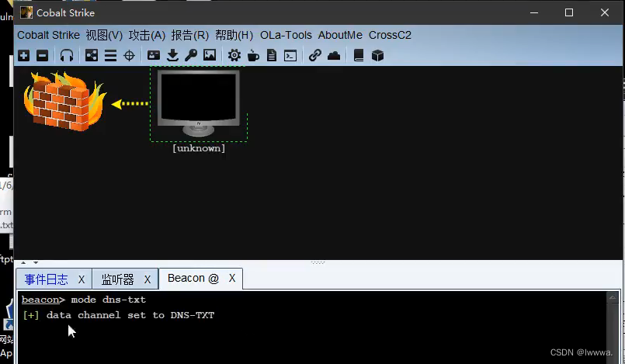
Task: Open the CrossC2 menu
Action: point(390,35)
